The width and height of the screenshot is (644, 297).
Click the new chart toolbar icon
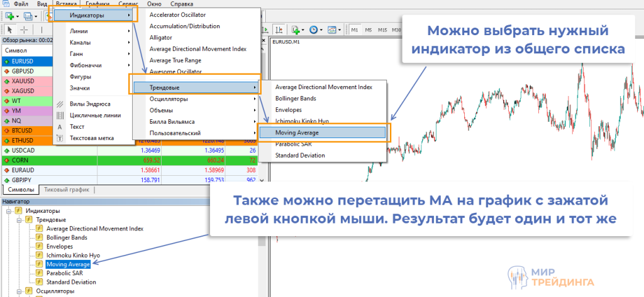point(10,15)
